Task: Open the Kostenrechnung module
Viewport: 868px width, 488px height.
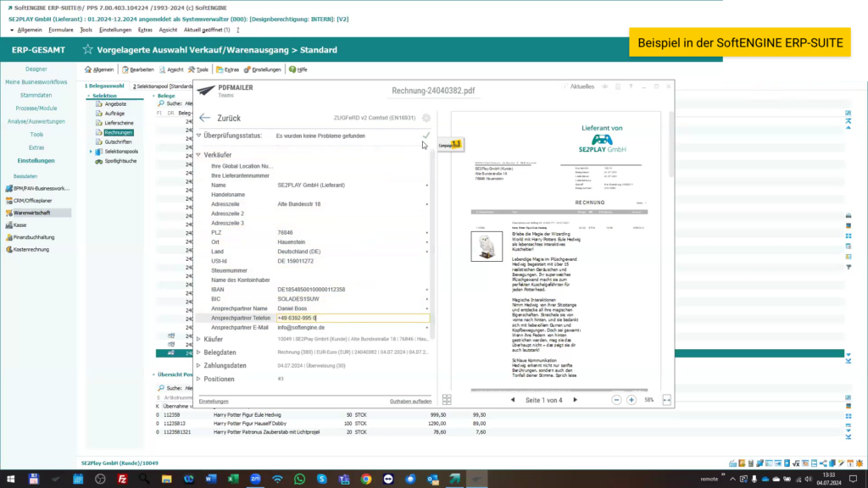Action: [27, 250]
